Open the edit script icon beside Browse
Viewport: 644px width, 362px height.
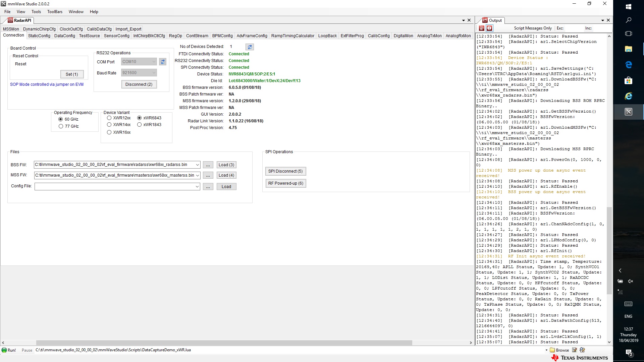575,350
